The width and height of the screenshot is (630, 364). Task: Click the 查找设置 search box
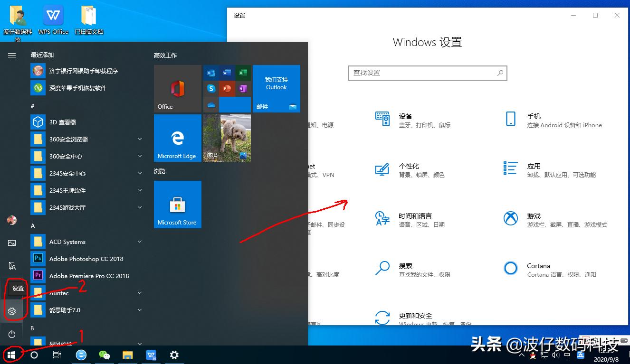coord(427,73)
